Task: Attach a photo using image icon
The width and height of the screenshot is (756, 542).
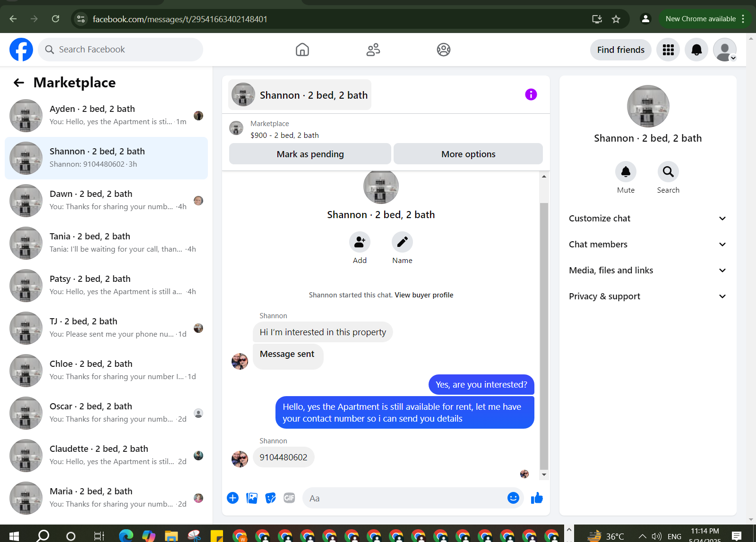Action: tap(252, 498)
